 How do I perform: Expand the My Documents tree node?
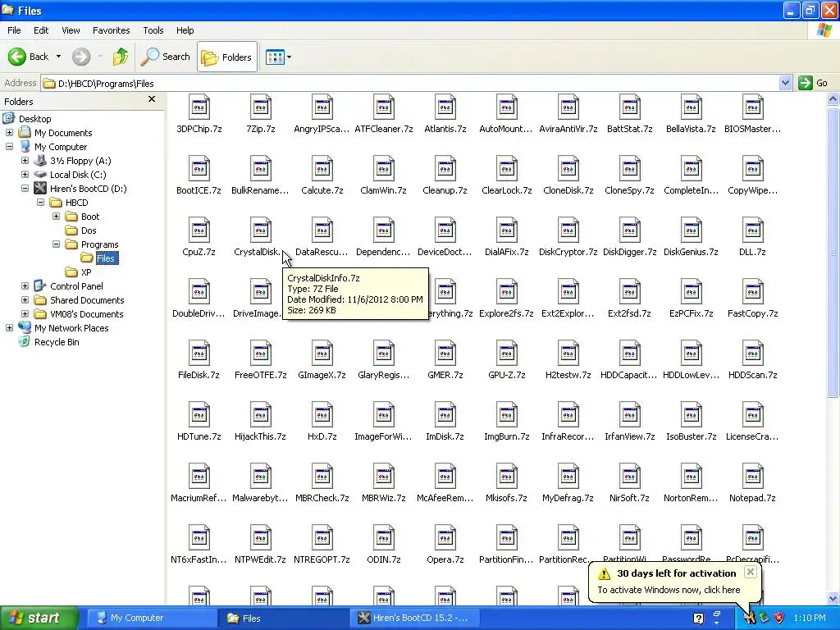(9, 132)
